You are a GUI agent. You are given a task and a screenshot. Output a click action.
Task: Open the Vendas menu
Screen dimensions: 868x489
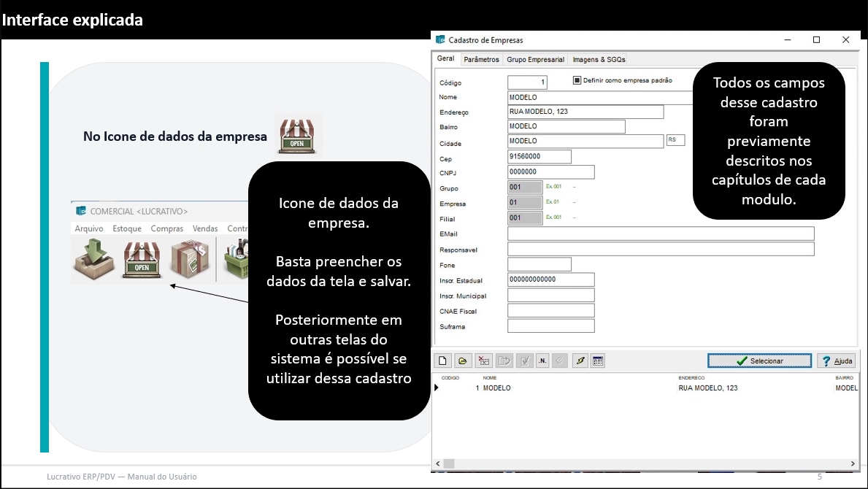coord(205,228)
